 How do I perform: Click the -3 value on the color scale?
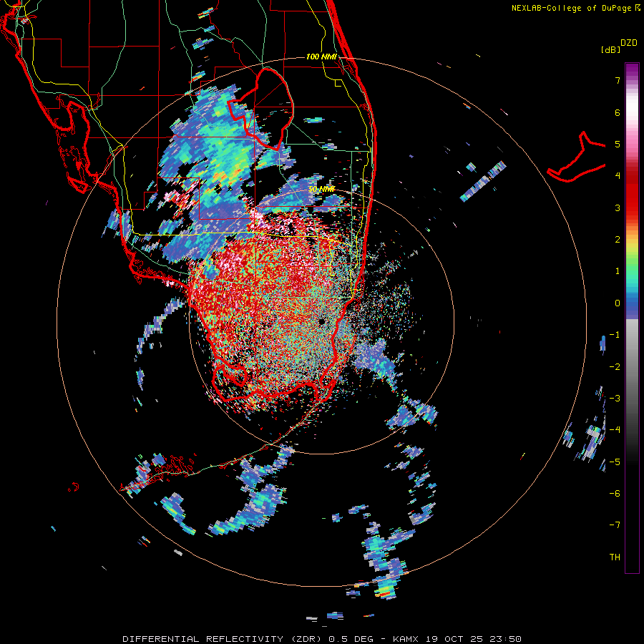[615, 399]
